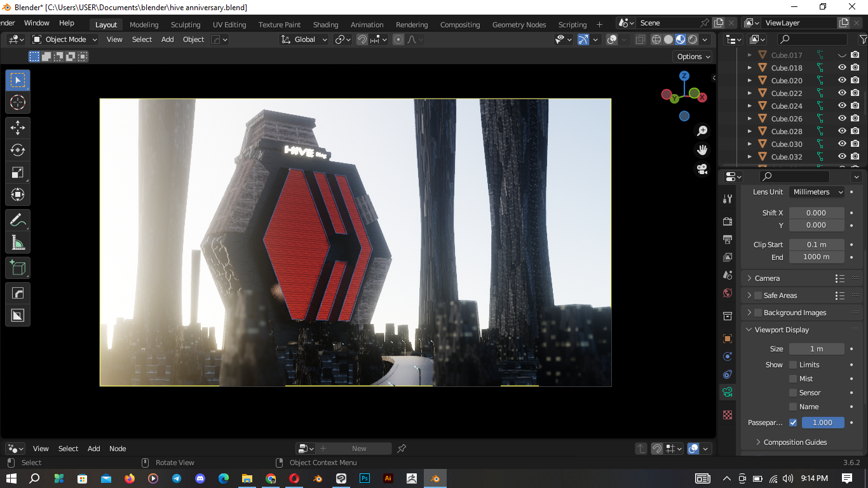Screen dimensions: 868x488
Task: Activate the Rotate tool
Action: point(18,150)
